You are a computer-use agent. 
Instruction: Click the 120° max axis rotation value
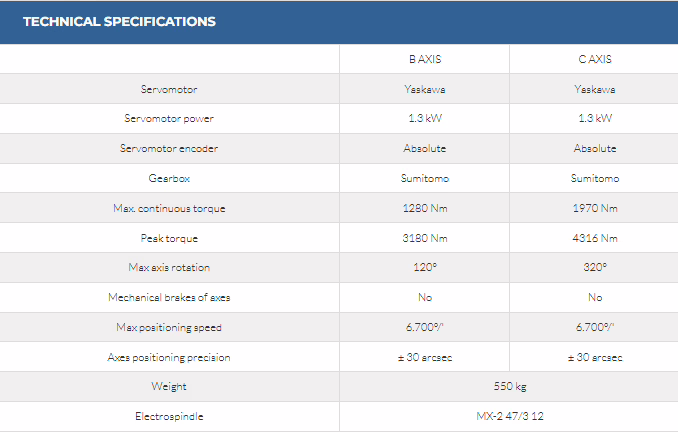(425, 268)
